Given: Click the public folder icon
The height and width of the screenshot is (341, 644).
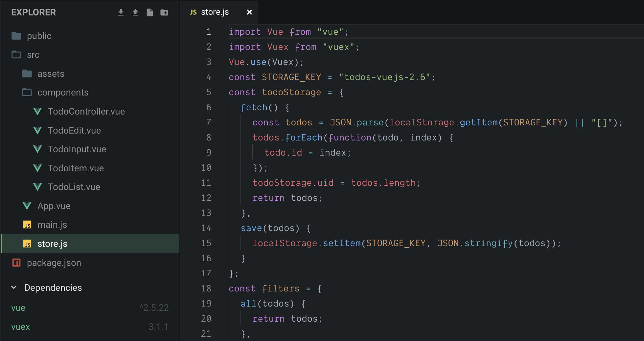Looking at the screenshot, I should (x=16, y=36).
